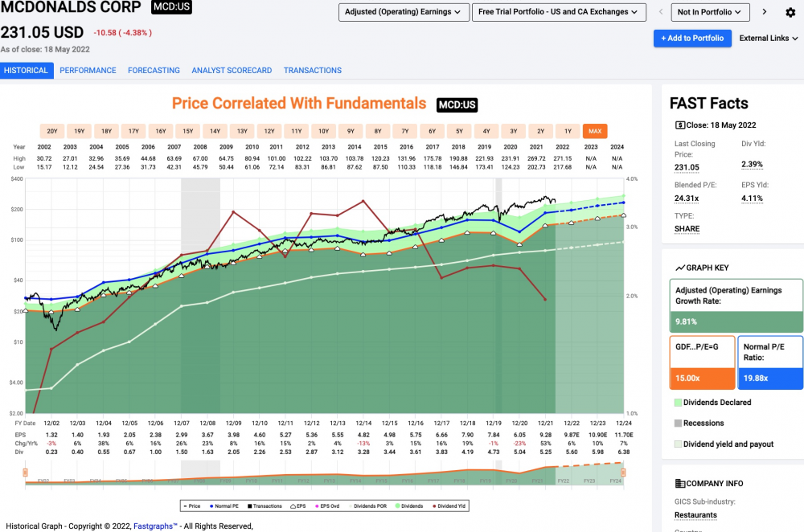Toggle EPS Ovd legend item
The height and width of the screenshot is (532, 804).
pos(327,506)
